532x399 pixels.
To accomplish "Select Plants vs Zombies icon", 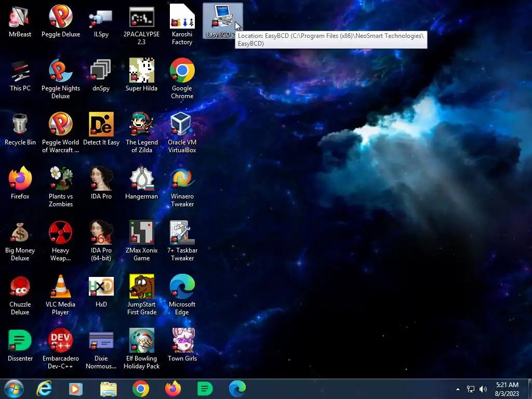I will click(x=61, y=187).
